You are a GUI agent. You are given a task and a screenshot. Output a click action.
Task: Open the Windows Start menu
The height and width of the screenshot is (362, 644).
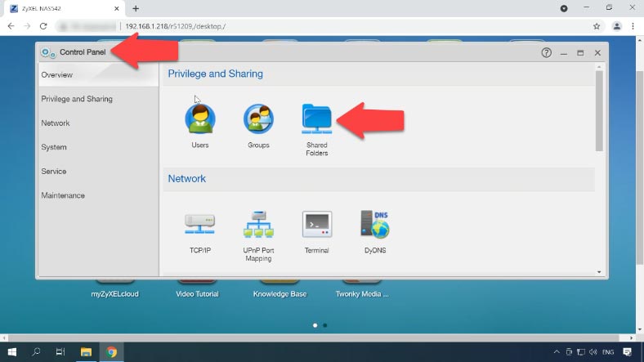[x=12, y=351]
